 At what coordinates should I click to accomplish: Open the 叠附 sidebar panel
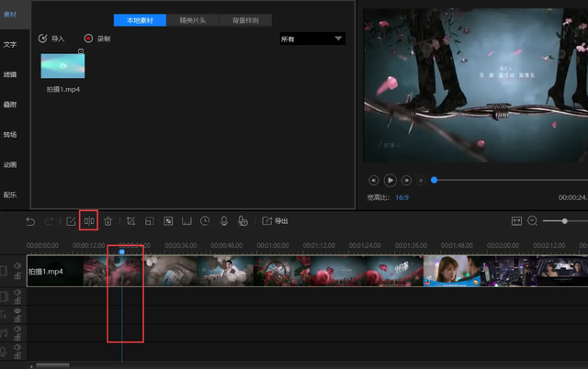click(x=10, y=105)
